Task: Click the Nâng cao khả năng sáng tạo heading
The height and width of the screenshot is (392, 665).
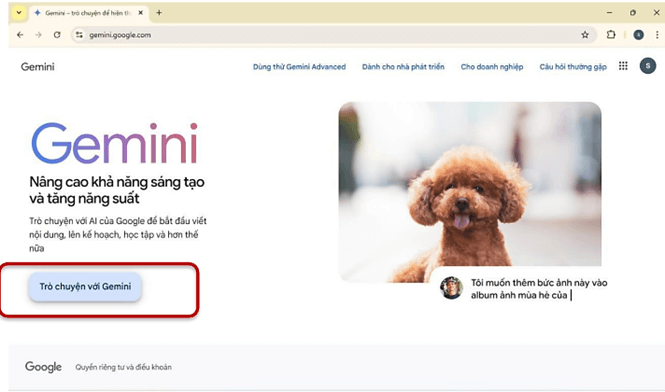Action: point(117,190)
